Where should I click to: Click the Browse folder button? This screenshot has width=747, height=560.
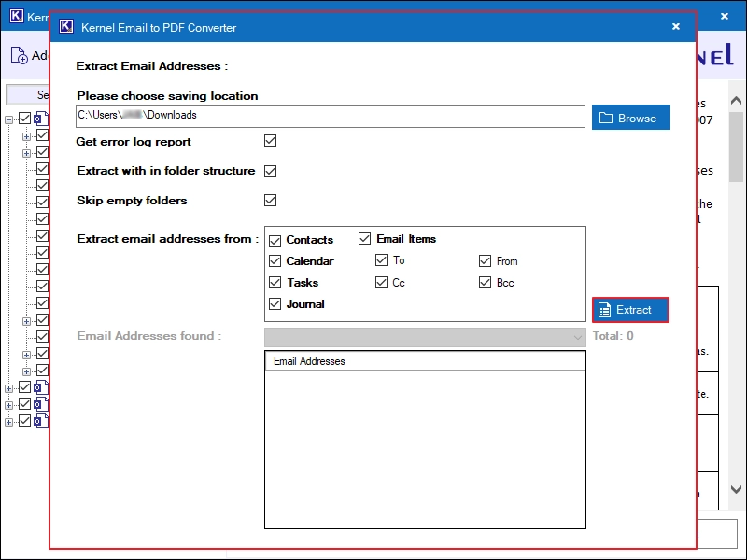[631, 118]
